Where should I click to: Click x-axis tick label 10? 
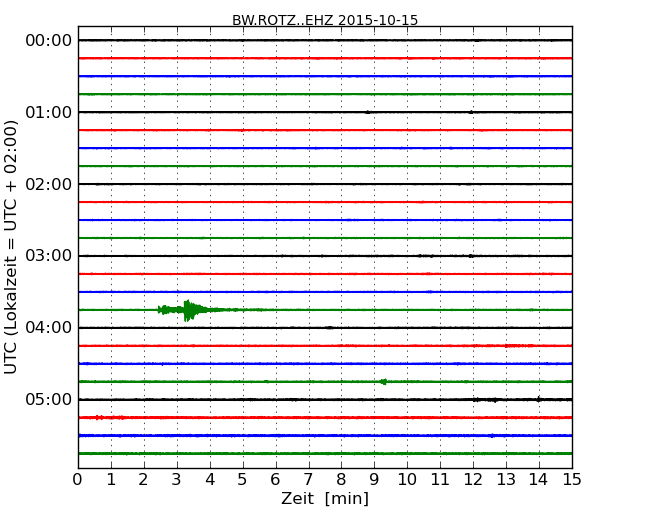pyautogui.click(x=407, y=480)
